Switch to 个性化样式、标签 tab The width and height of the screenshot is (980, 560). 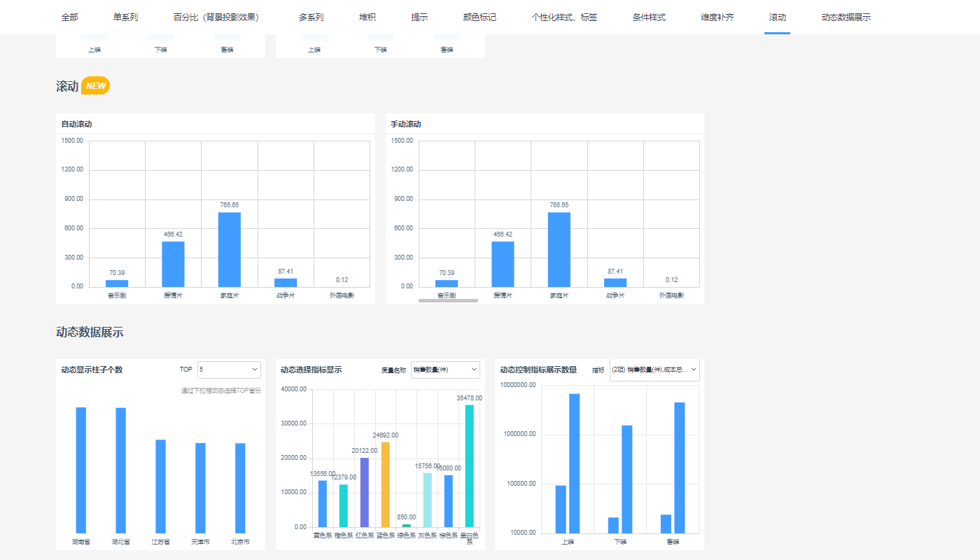564,17
